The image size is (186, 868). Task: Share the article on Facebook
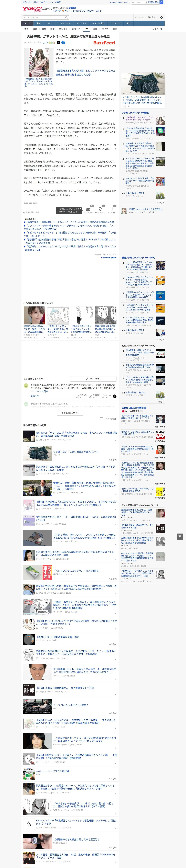pos(63,43)
